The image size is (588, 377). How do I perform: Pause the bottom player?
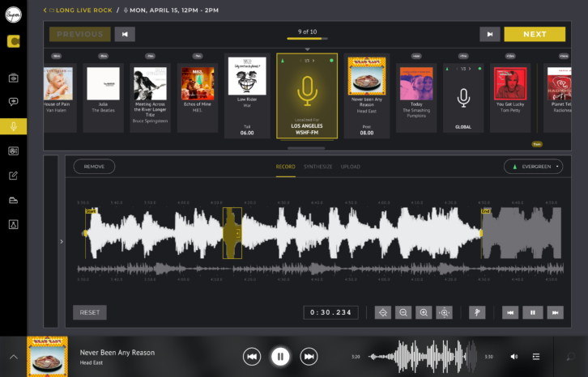click(280, 357)
